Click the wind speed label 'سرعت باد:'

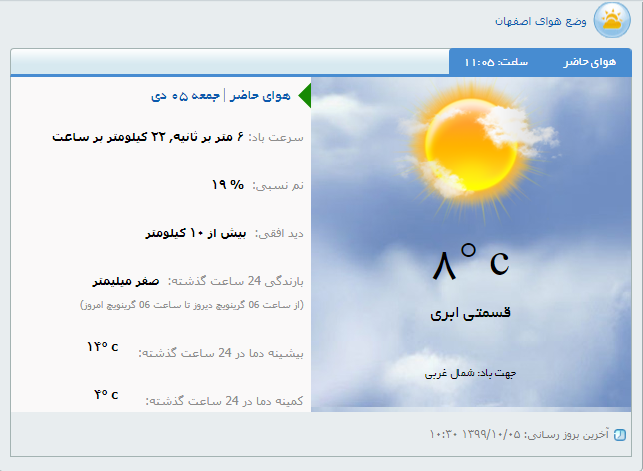pyautogui.click(x=276, y=137)
